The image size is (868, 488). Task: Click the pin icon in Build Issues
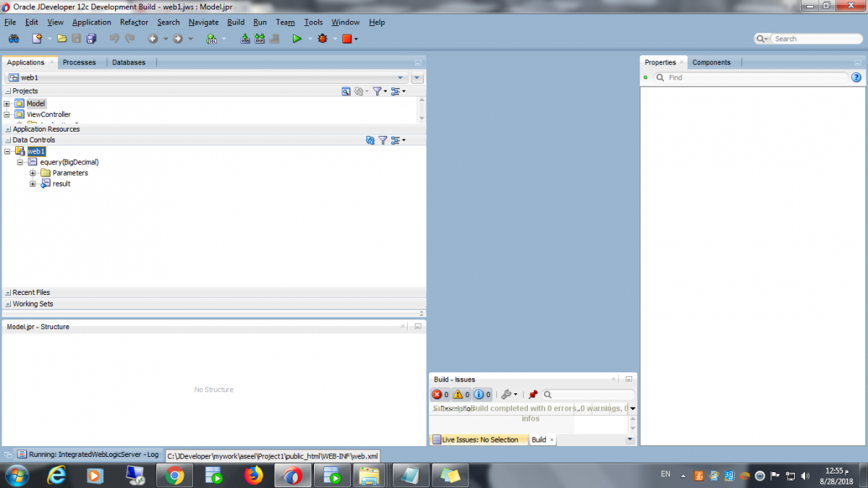[x=533, y=395]
